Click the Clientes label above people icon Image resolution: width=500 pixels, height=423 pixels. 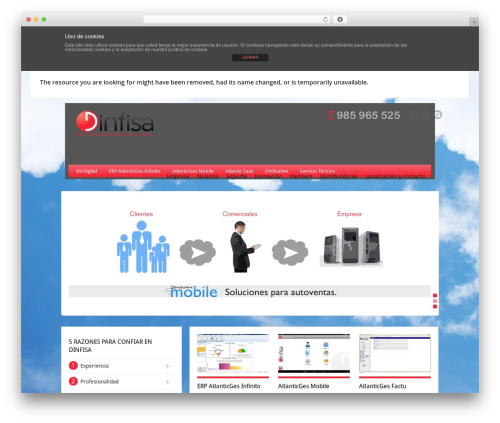(x=141, y=214)
